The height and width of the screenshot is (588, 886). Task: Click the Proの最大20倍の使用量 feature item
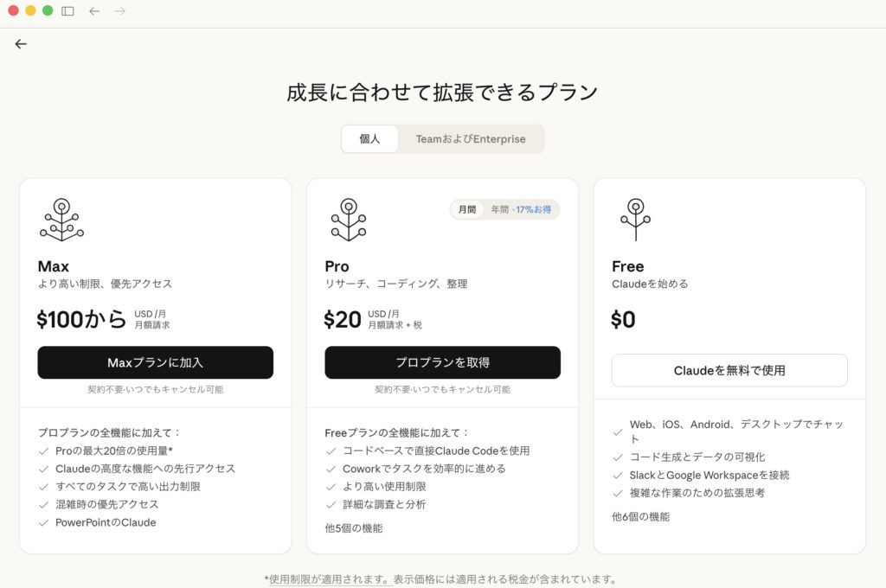click(114, 451)
